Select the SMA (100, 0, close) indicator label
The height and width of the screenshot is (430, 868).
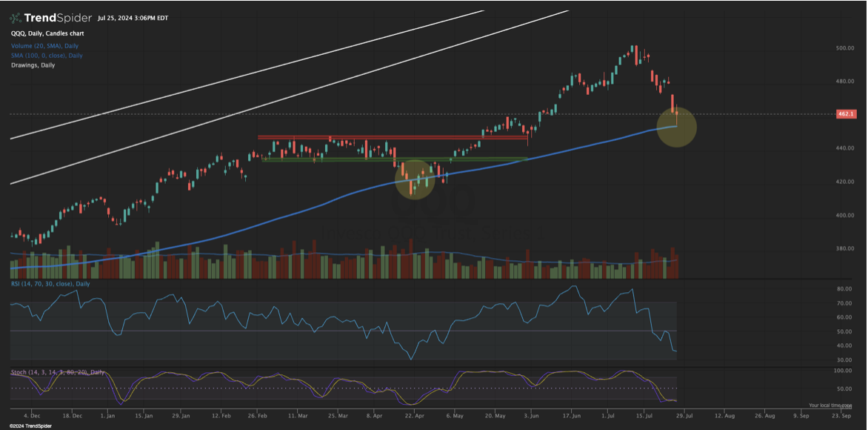[x=48, y=54]
